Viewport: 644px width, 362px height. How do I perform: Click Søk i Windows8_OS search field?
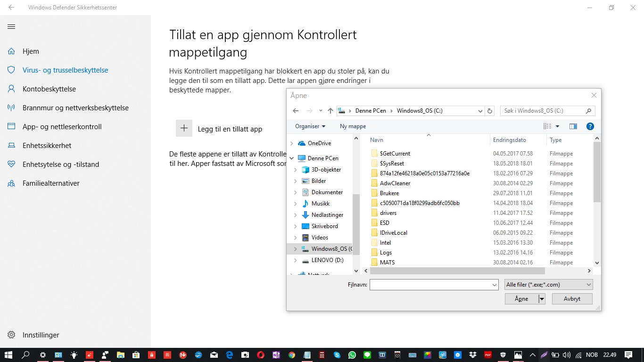click(542, 111)
